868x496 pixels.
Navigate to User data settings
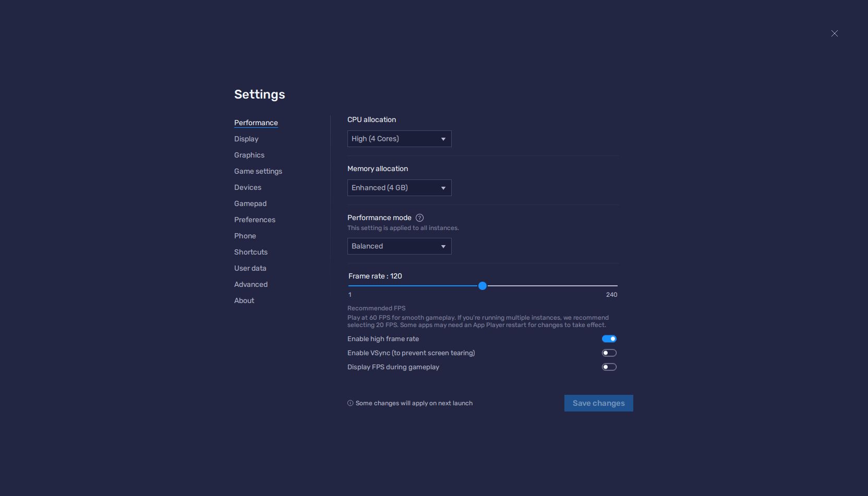[x=250, y=268]
